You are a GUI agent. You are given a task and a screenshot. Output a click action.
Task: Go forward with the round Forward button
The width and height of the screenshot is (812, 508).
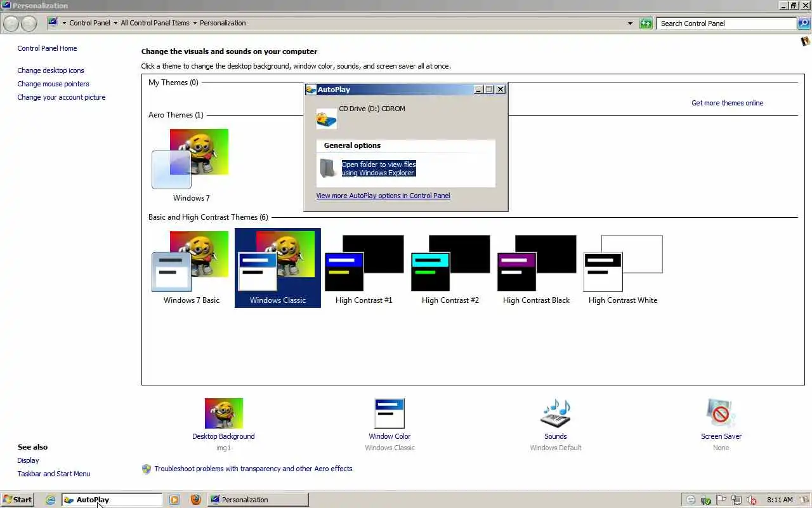(x=29, y=23)
